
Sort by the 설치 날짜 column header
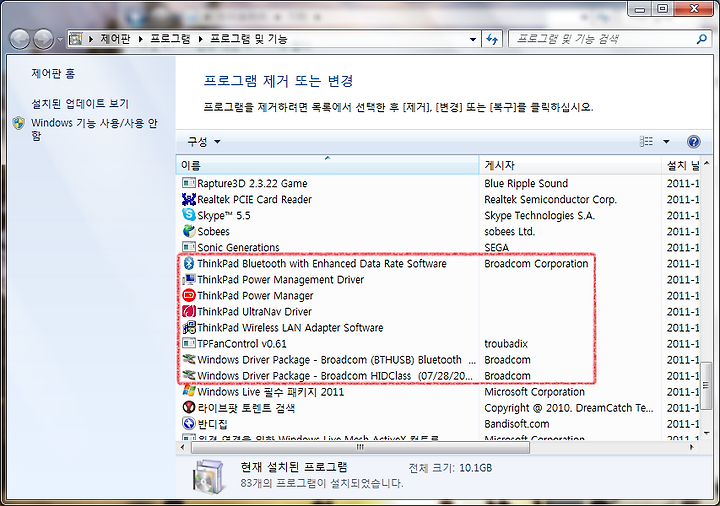681,165
